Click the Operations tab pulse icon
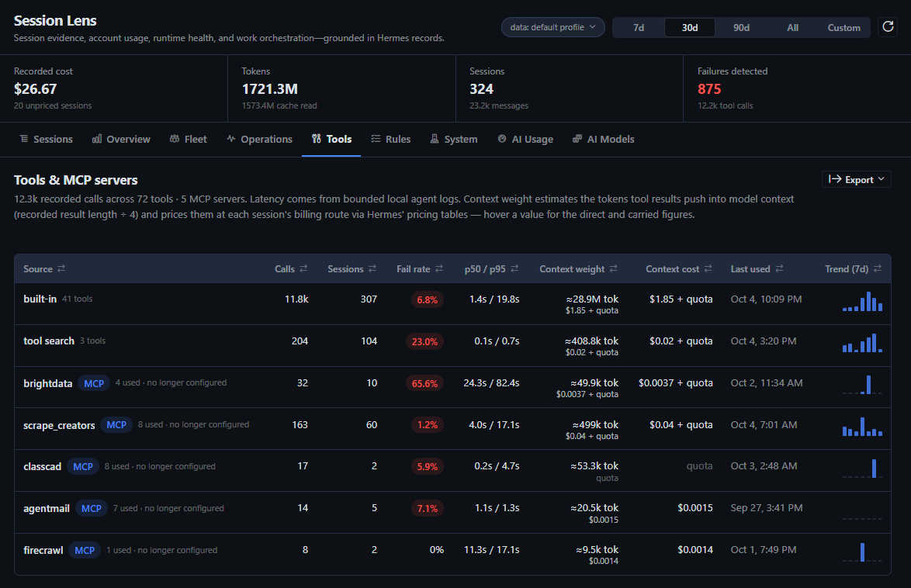 [231, 138]
